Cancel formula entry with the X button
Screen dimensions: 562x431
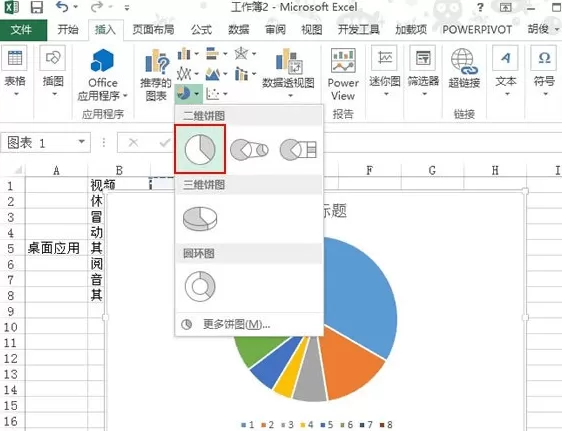pos(133,143)
